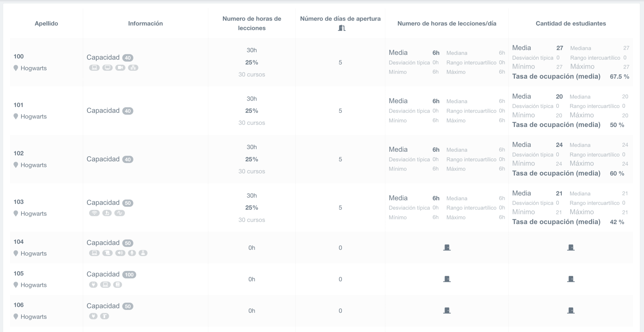This screenshot has height=332, width=644.
Task: Click the network icon in room 100
Action: tap(133, 68)
